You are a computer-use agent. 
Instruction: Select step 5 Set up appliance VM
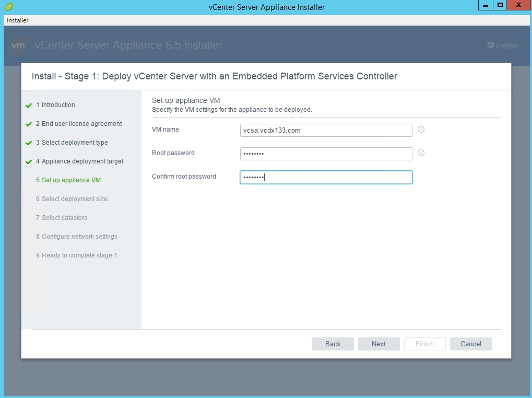point(71,180)
